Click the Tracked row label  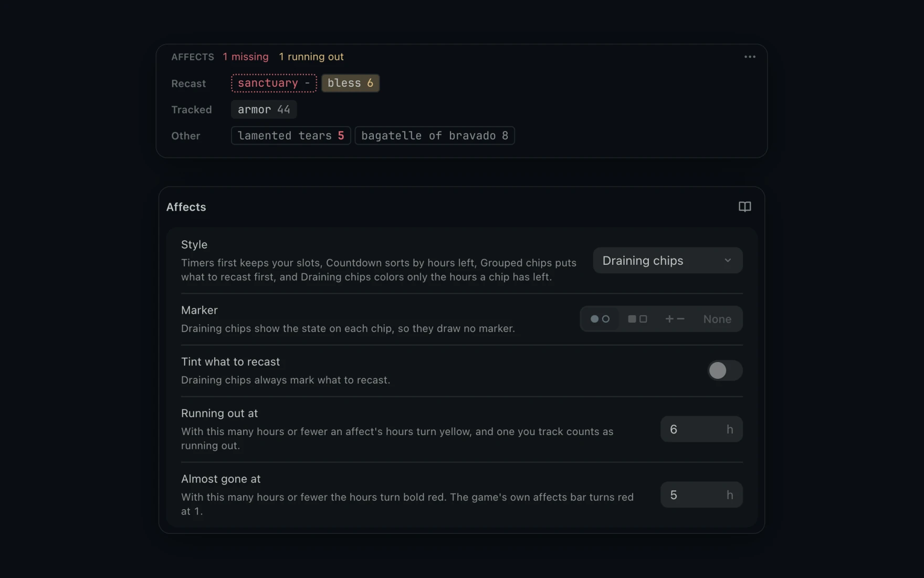tap(192, 110)
